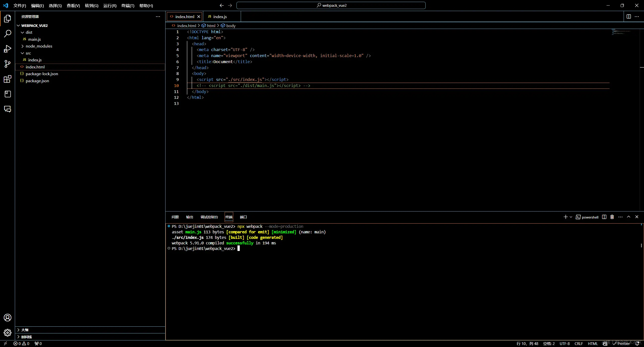644x347 pixels.
Task: Collapse the dist folder
Action: pyautogui.click(x=29, y=32)
